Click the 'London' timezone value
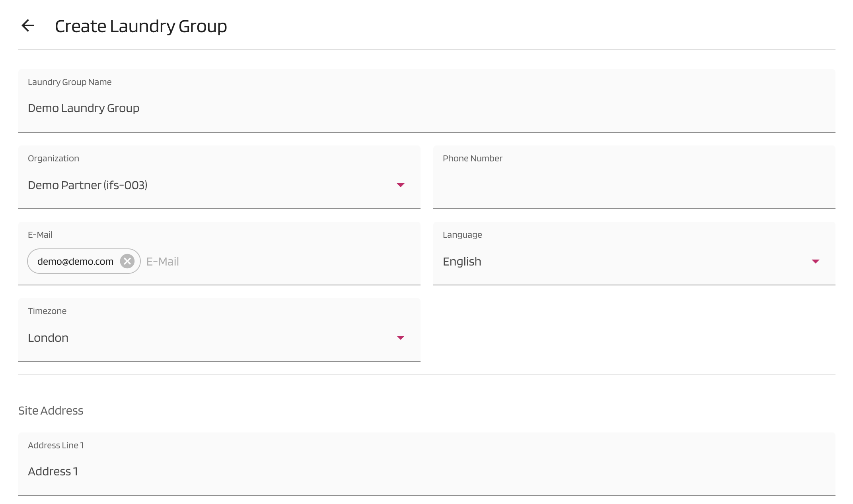This screenshot has height=504, width=853. click(x=48, y=338)
